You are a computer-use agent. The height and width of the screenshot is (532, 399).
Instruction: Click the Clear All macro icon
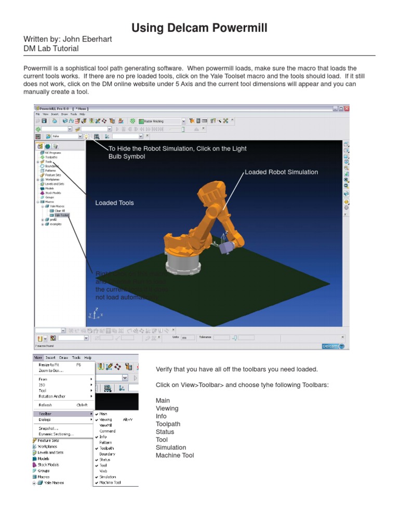[51, 211]
